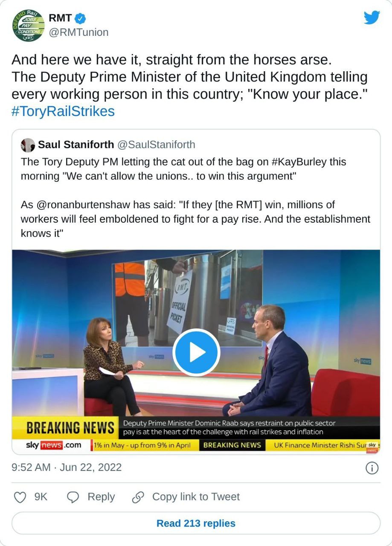Viewport: 392px width, 546px height.
Task: Click the reply speech bubble icon
Action: (x=73, y=497)
